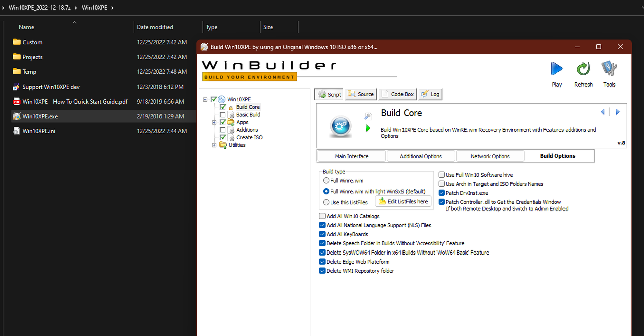
Task: Click the Win10XPE disc icon in tree
Action: click(x=222, y=99)
